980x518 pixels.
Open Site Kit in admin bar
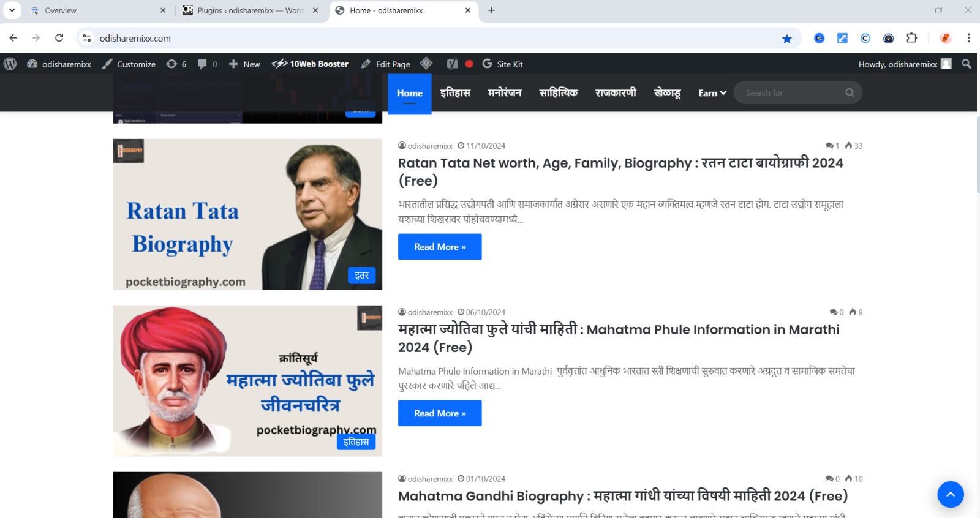(x=502, y=64)
